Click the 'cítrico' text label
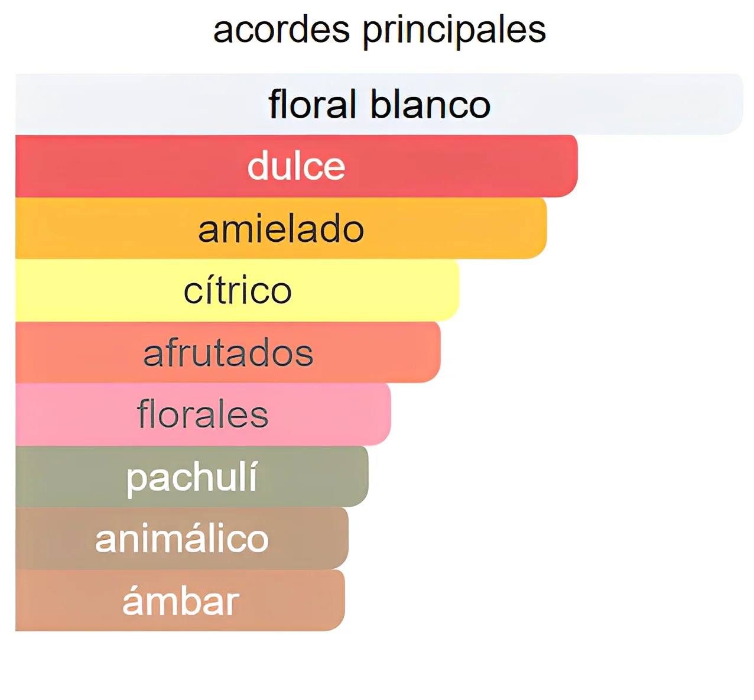754x700 pixels. click(x=238, y=290)
